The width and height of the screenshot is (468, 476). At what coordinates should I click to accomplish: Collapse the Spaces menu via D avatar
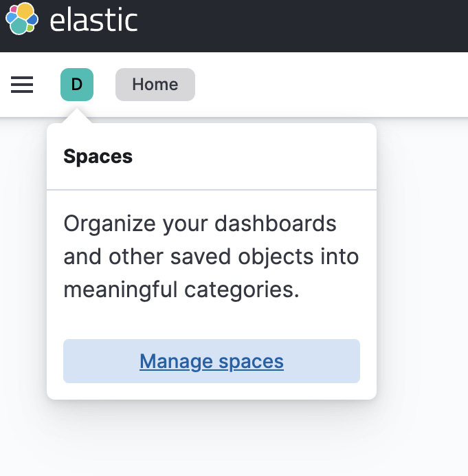coord(77,85)
